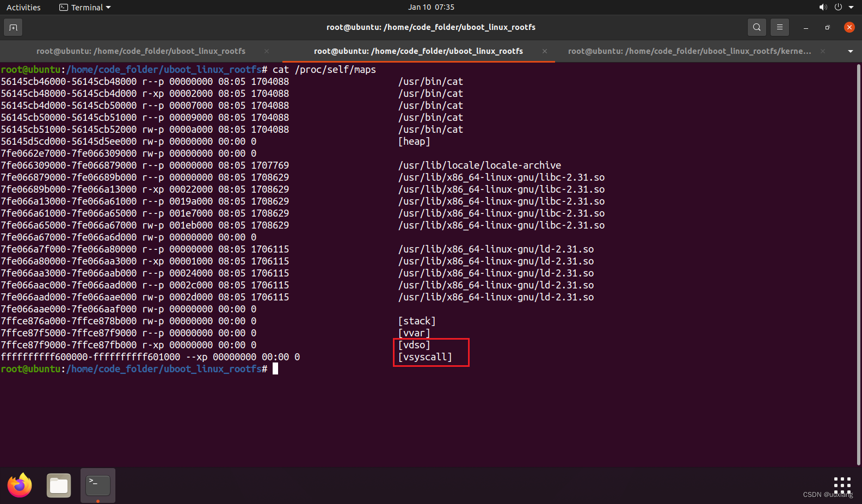
Task: Close the kerne... terminal tab
Action: (x=823, y=51)
